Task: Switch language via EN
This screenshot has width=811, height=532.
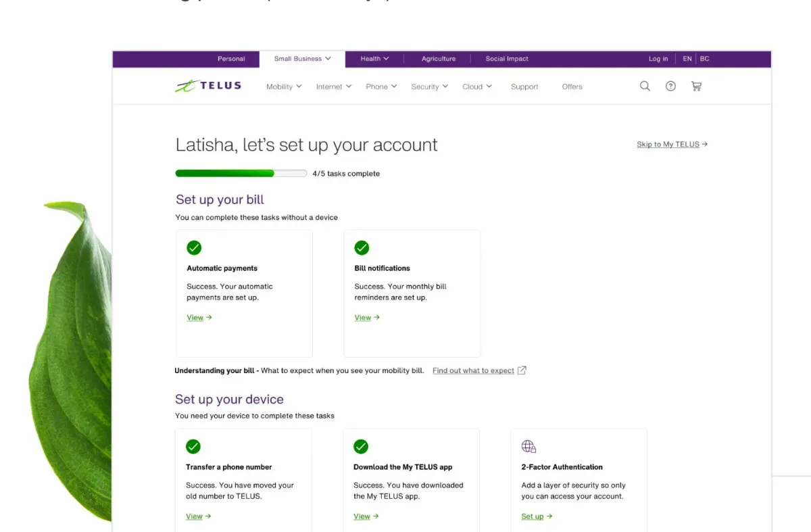Action: (687, 59)
